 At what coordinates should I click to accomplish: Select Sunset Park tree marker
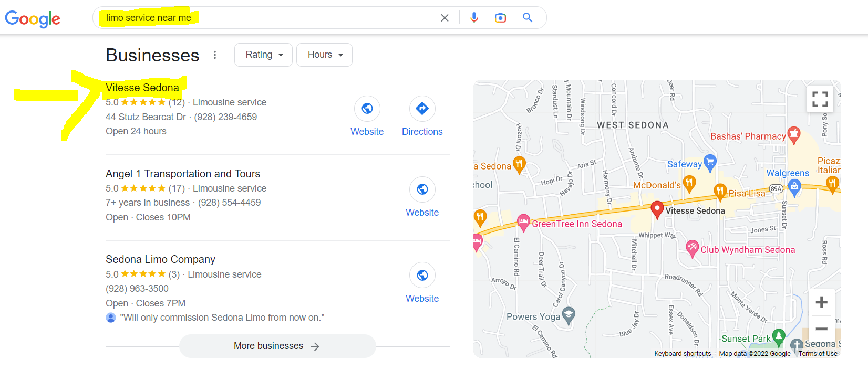779,337
